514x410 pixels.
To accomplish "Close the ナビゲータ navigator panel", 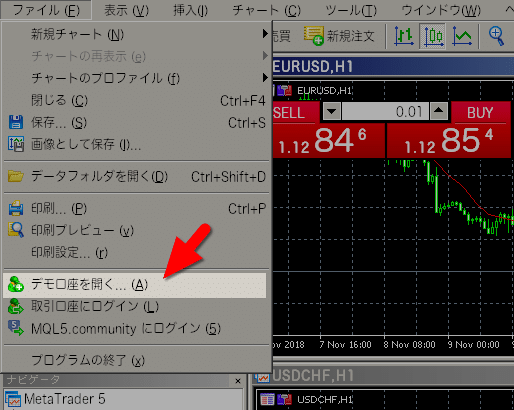I will (238, 381).
